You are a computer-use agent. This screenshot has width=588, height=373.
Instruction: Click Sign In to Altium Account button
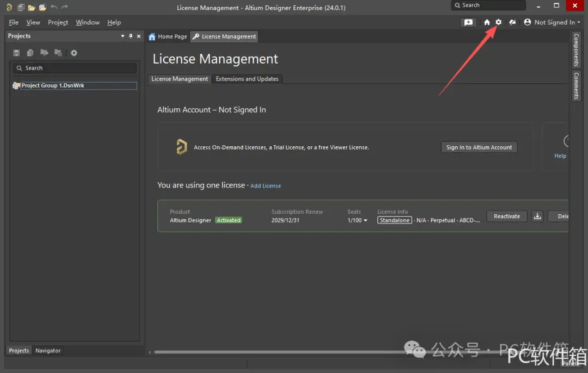pos(479,147)
